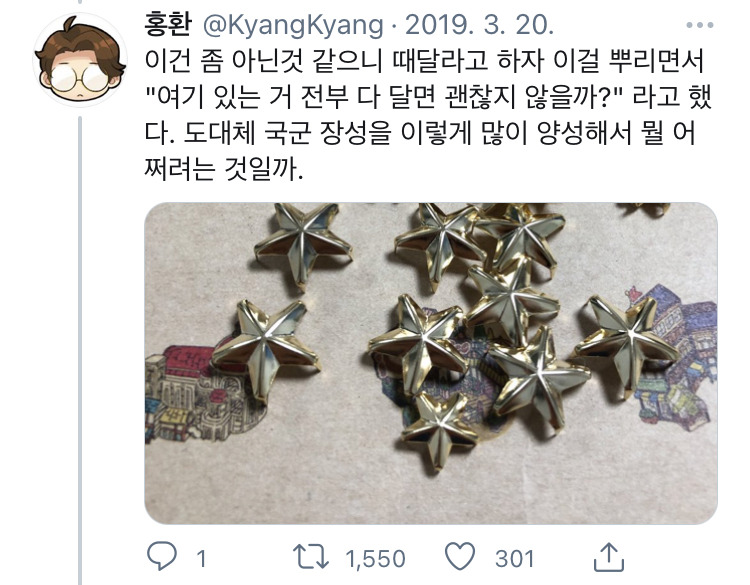Click the like count 301
The image size is (750, 585).
pyautogui.click(x=514, y=558)
